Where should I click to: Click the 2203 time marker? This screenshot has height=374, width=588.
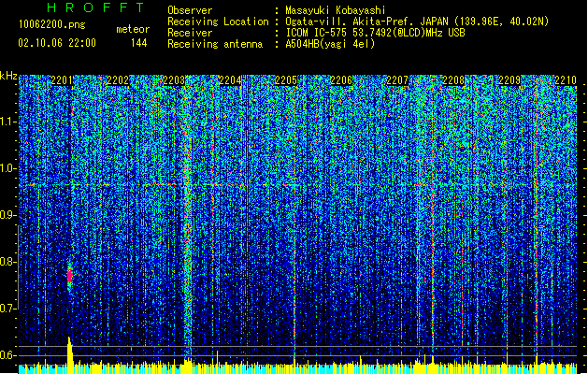click(x=174, y=80)
